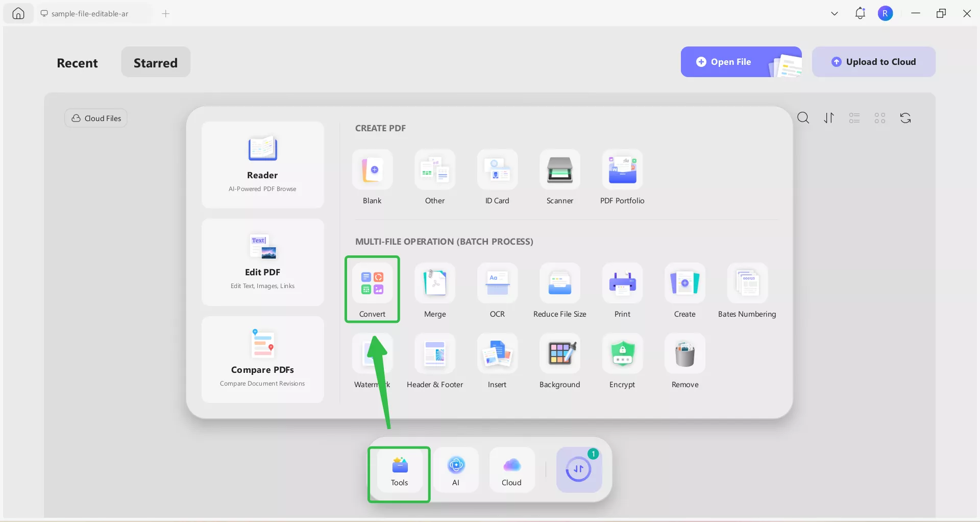
Task: Open the batch Merge tool
Action: click(x=435, y=290)
